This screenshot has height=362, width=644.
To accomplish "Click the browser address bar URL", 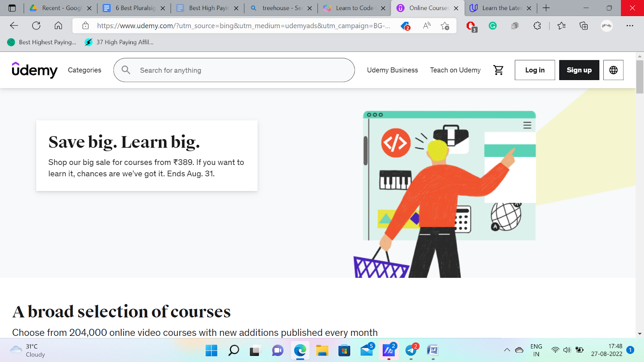I will pyautogui.click(x=244, y=26).
